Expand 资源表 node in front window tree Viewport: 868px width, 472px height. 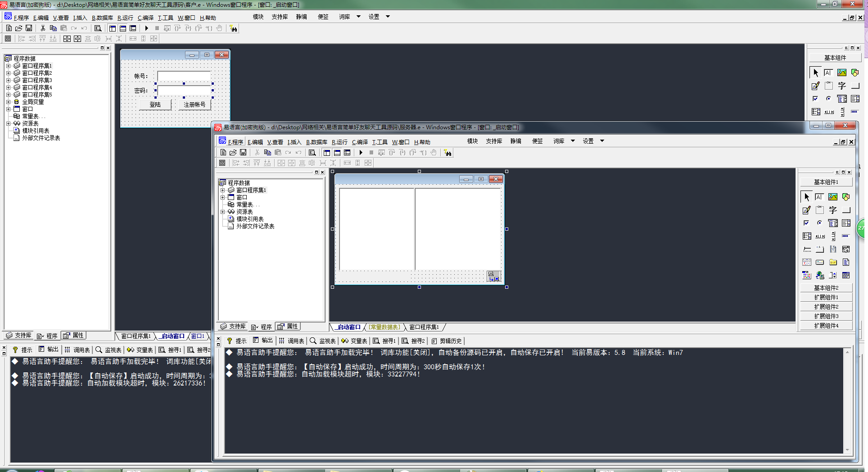(222, 212)
